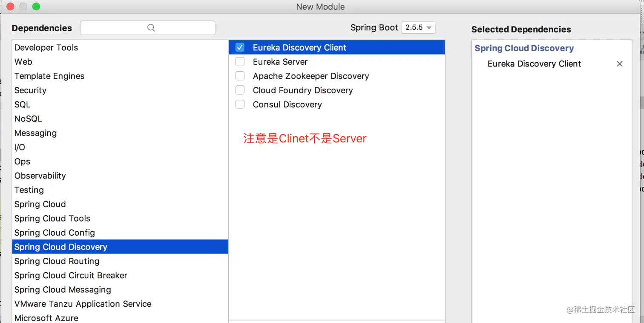Focus the Dependencies search field
Screen dimensions: 644x323
point(148,28)
